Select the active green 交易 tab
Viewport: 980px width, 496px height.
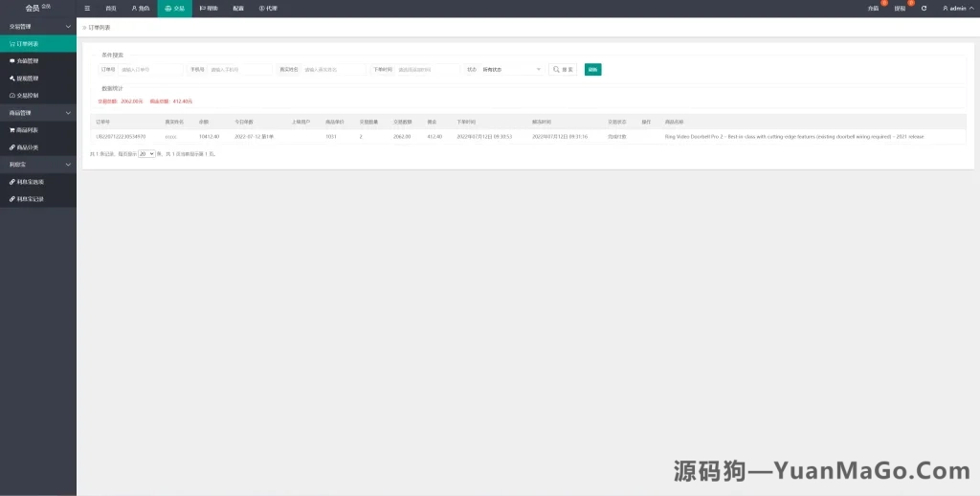[x=174, y=8]
